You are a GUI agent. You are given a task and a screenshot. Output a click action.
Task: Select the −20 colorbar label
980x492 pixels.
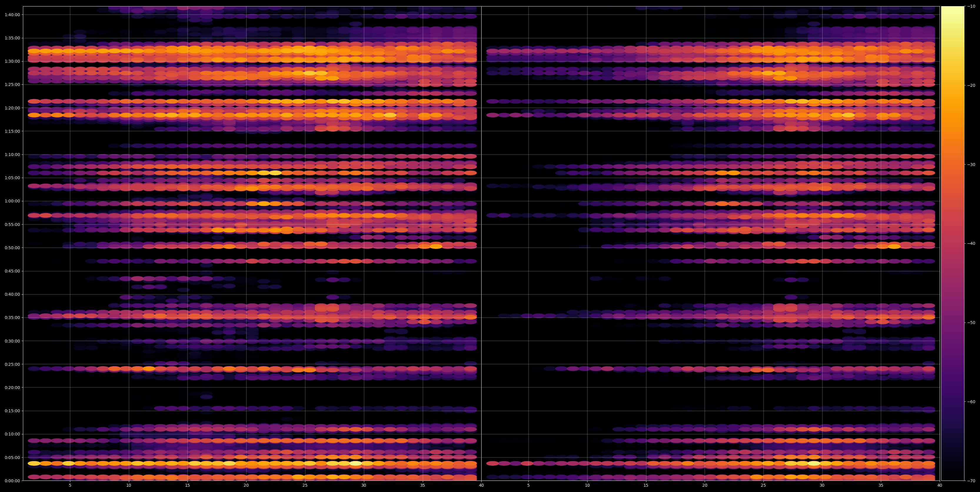click(971, 85)
